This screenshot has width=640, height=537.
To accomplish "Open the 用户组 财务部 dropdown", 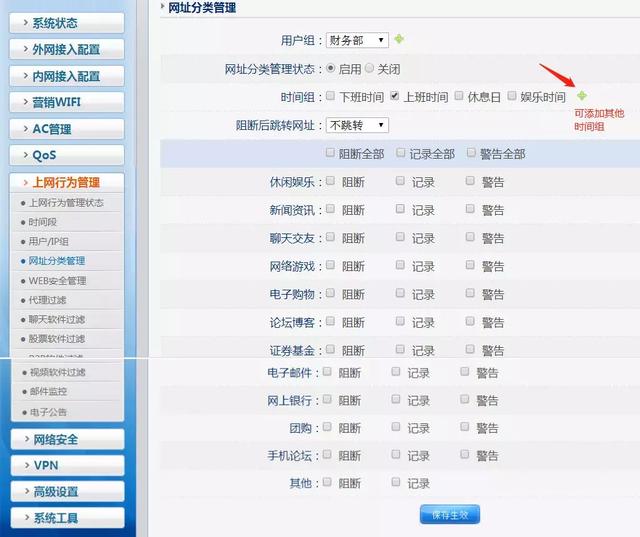I will point(357,41).
